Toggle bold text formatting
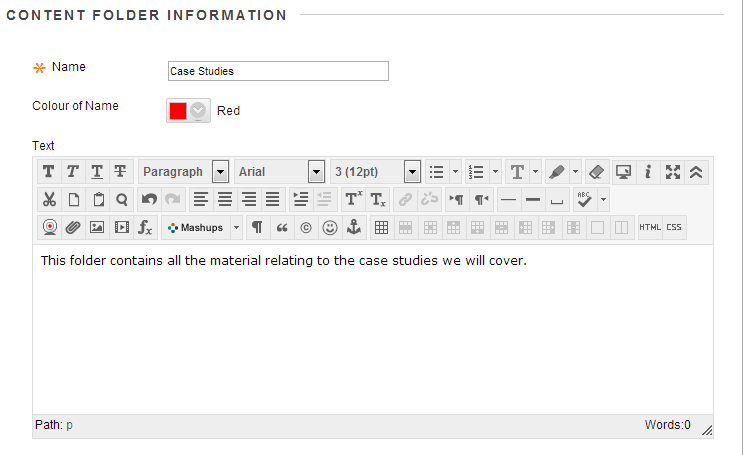The width and height of the screenshot is (743, 455). click(x=48, y=172)
